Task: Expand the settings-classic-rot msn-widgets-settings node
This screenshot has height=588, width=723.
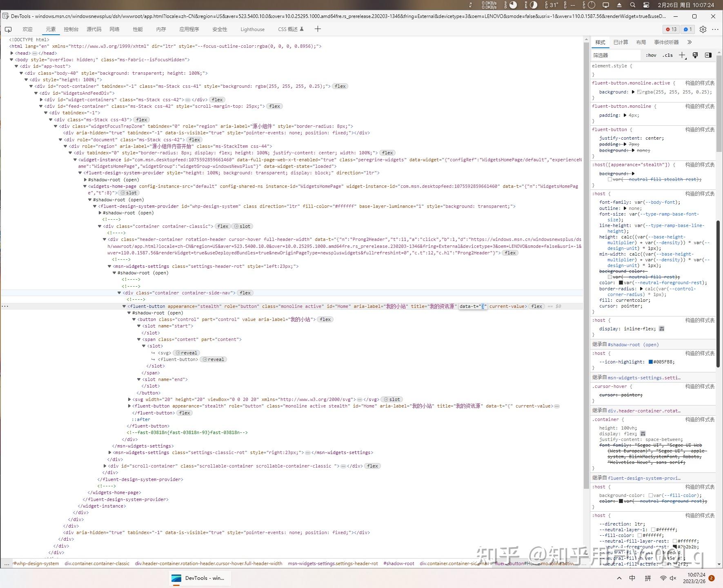Action: coord(110,452)
